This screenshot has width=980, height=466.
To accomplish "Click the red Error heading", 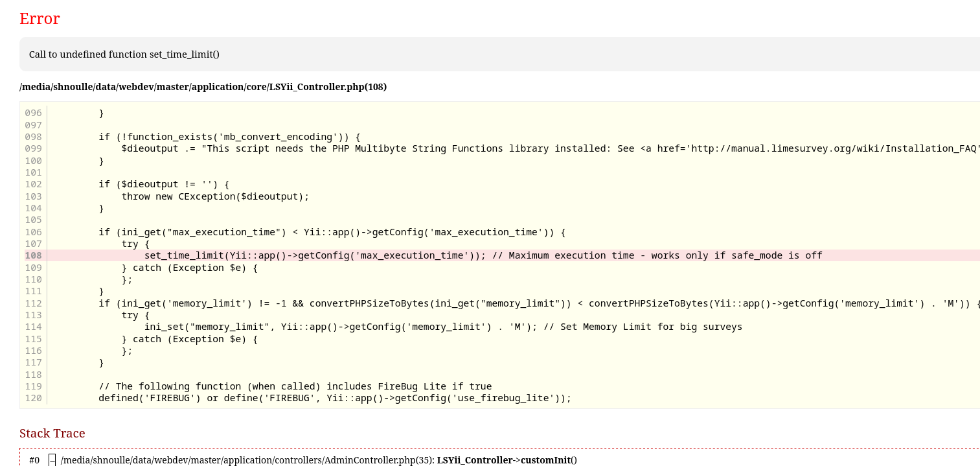I will pos(40,19).
